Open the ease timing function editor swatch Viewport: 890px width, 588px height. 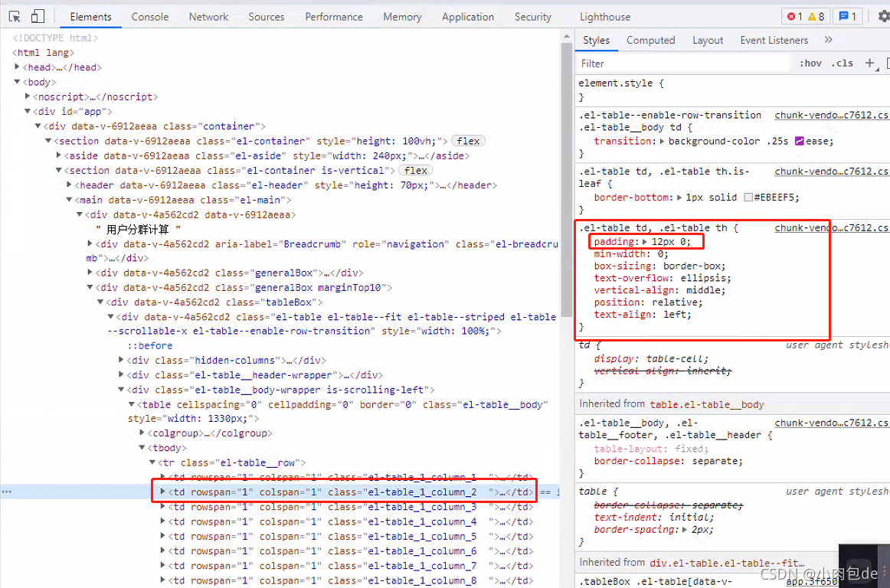point(799,141)
